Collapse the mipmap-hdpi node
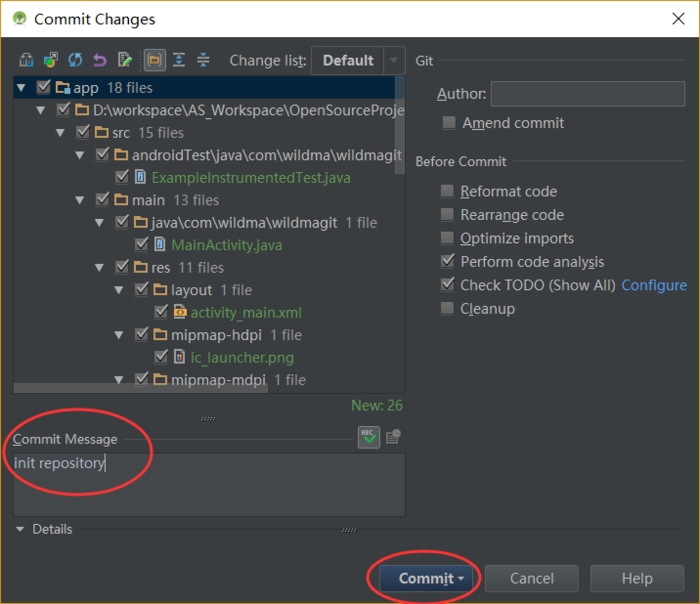This screenshot has width=700, height=604. click(x=119, y=335)
